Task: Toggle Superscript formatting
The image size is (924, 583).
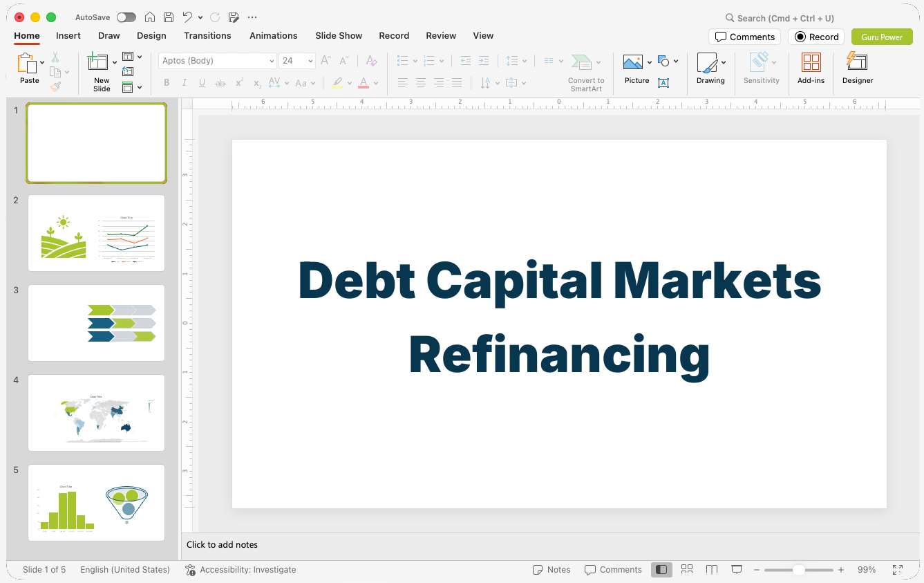Action: [x=239, y=83]
